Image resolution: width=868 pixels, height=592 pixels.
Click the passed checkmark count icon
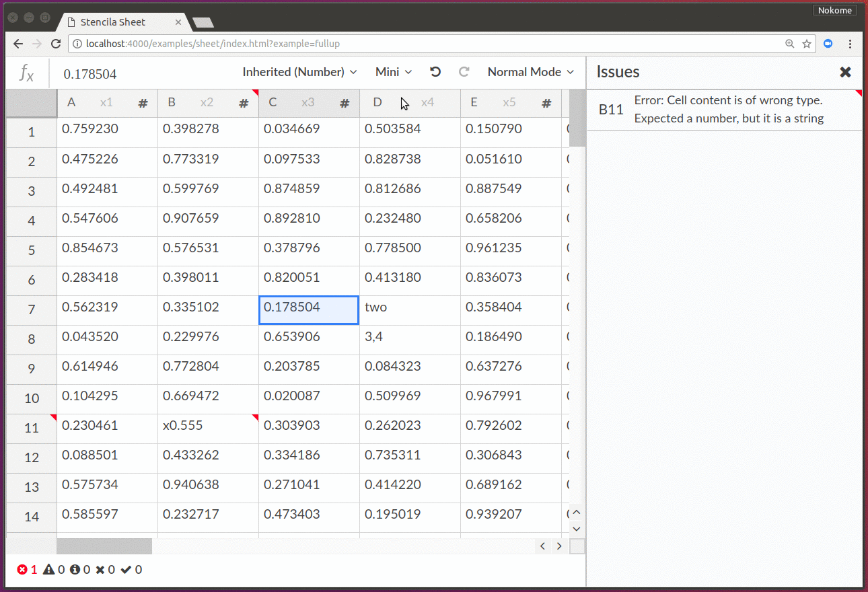[126, 570]
